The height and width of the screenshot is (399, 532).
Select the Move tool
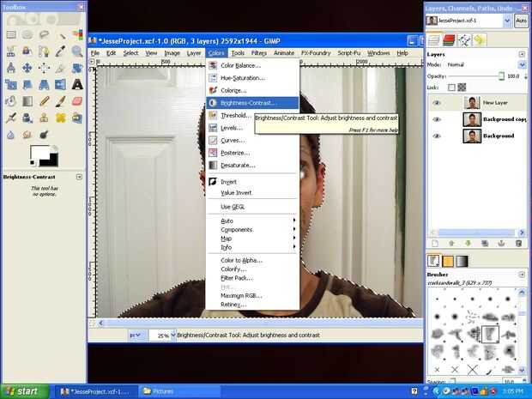[27, 68]
